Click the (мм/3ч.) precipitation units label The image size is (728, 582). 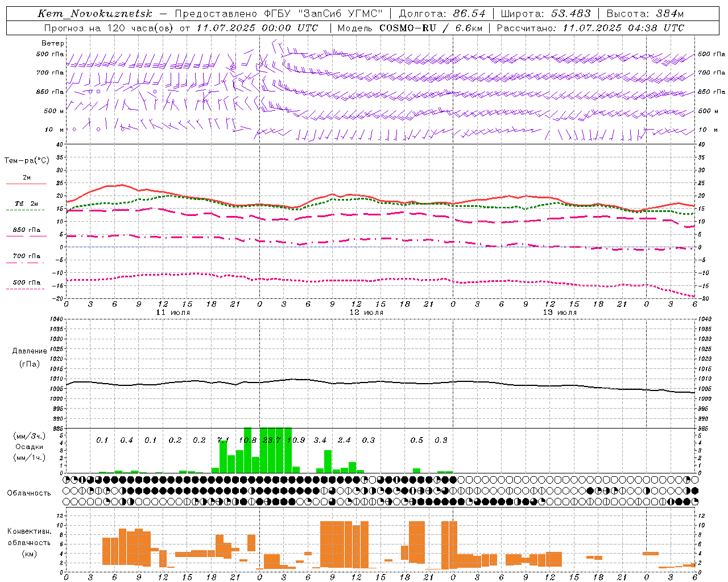point(29,436)
